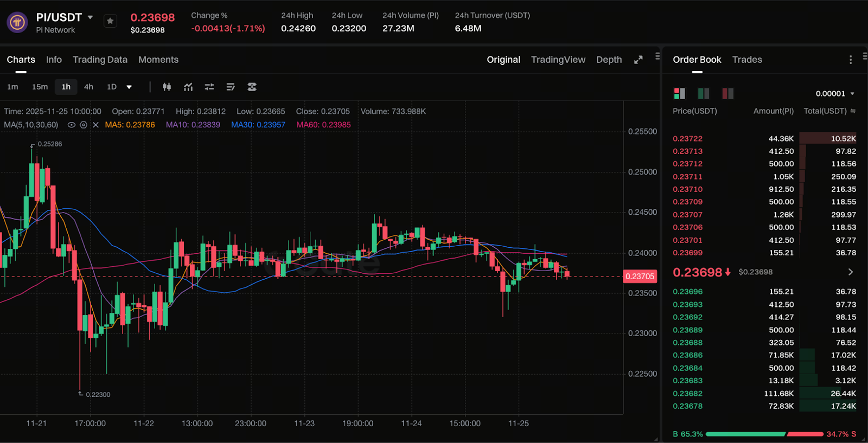Add PI/USDT to favorites with the star
Image resolution: width=868 pixels, height=443 pixels.
110,21
